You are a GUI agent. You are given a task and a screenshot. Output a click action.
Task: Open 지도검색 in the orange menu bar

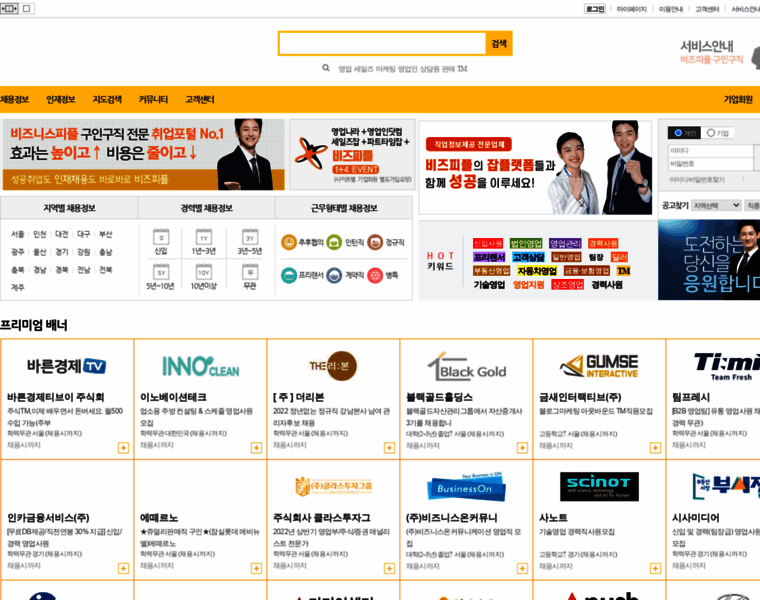(x=107, y=99)
